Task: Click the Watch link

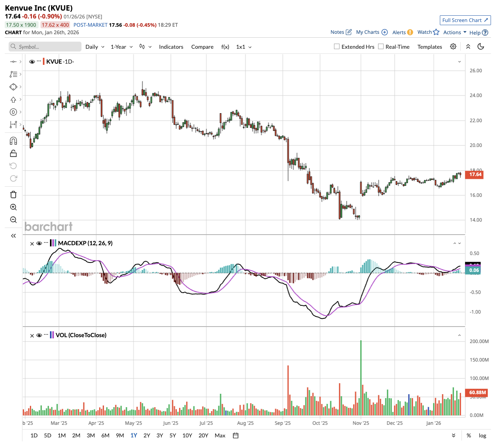Action: [424, 32]
